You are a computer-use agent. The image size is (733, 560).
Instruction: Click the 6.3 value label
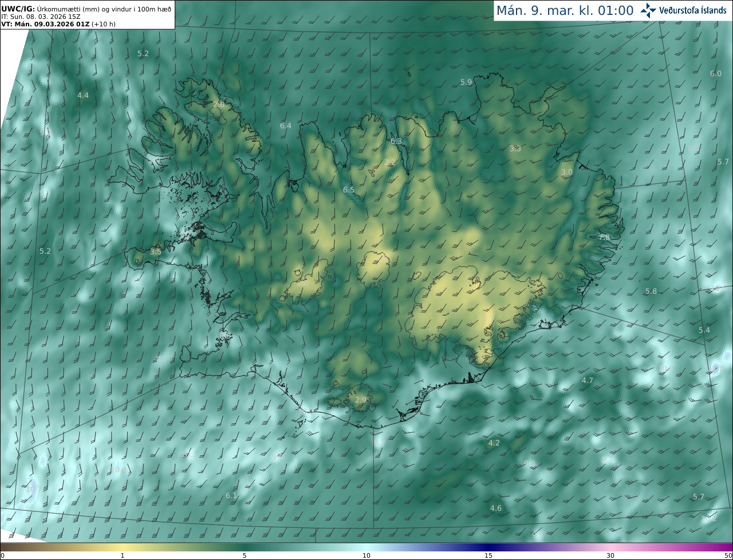[x=396, y=141]
